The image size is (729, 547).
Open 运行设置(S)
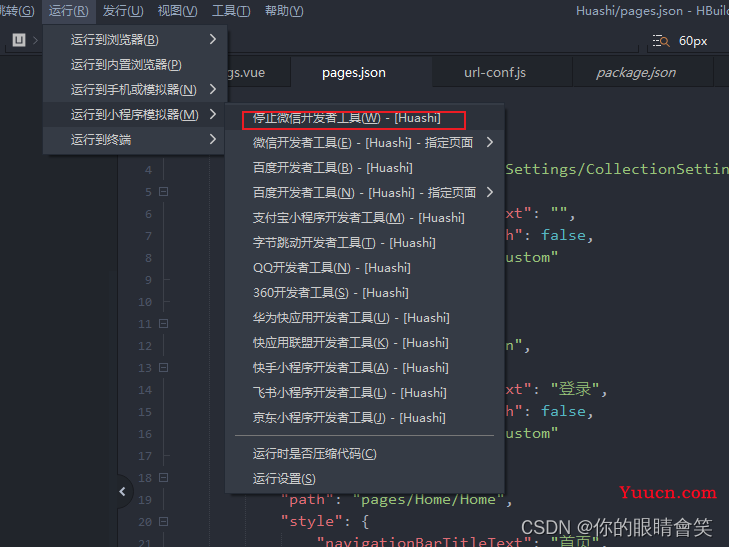(364, 479)
